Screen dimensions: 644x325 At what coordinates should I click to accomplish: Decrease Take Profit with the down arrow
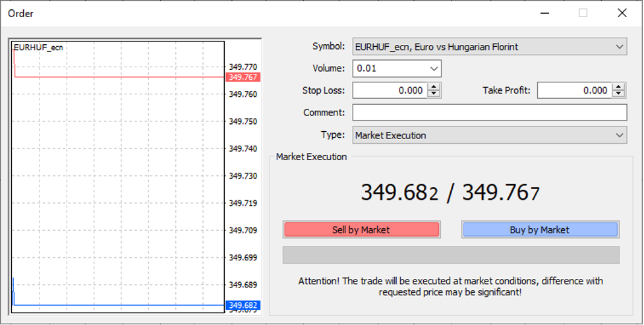(619, 94)
